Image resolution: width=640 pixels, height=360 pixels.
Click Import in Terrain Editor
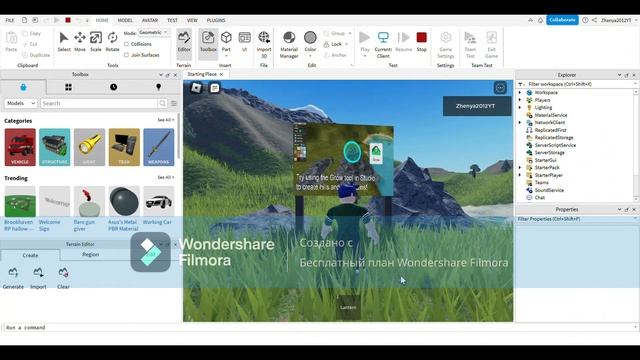point(38,278)
